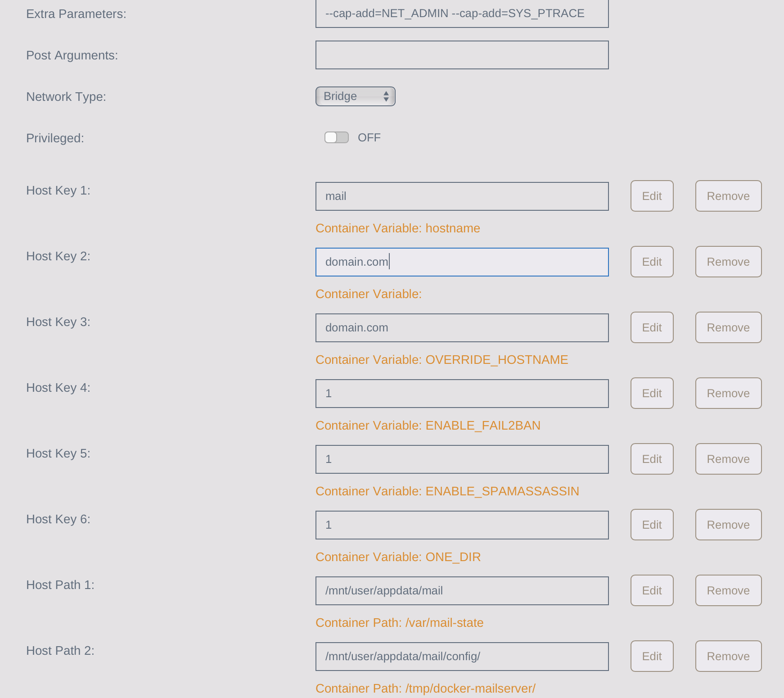Remove Host Key 1
Viewport: 784px width, 698px height.
729,196
